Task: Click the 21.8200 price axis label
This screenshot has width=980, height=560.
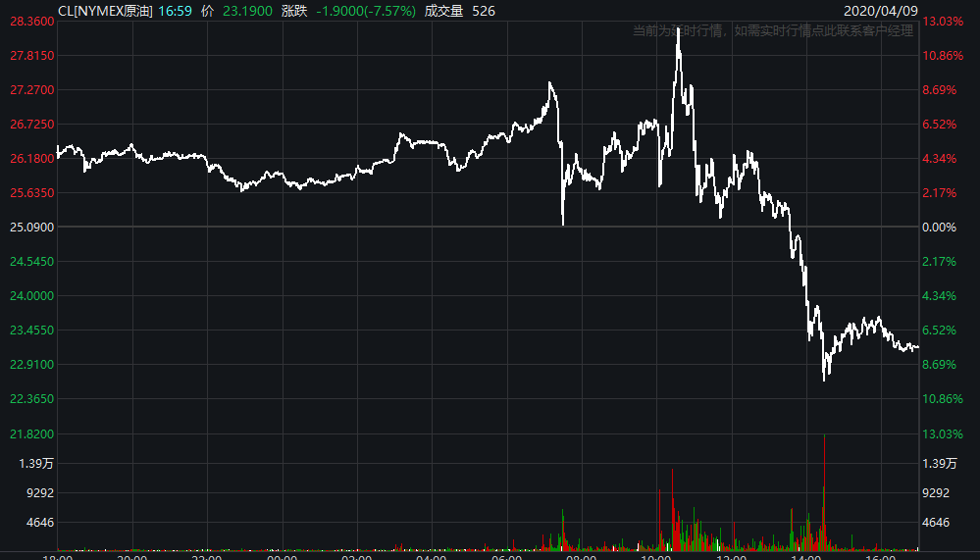Action: [31, 434]
